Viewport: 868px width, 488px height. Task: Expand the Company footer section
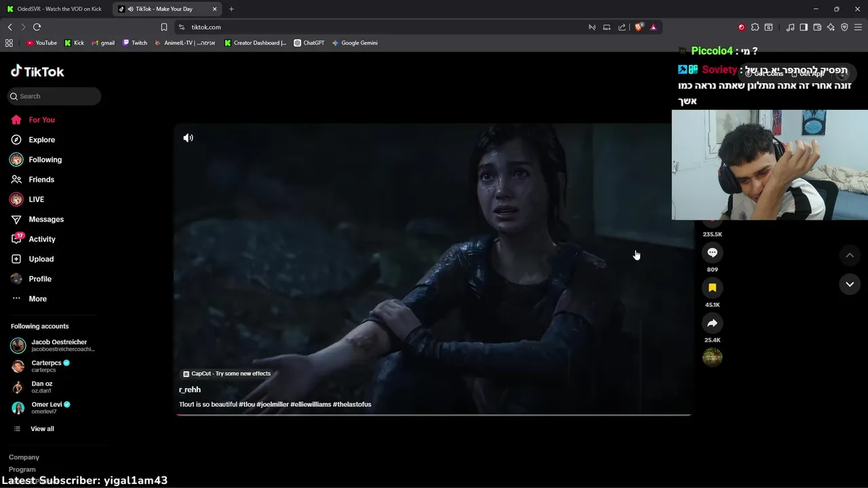[24, 457]
